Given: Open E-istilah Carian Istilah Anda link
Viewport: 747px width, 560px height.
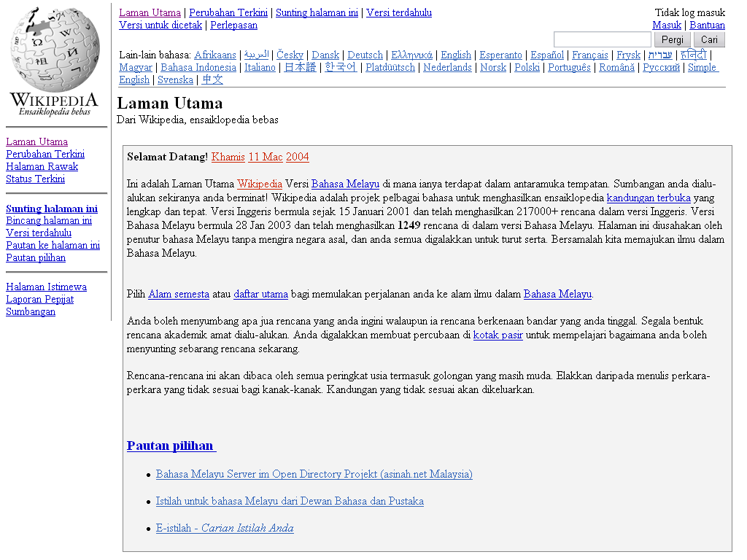Looking at the screenshot, I should coord(225,529).
